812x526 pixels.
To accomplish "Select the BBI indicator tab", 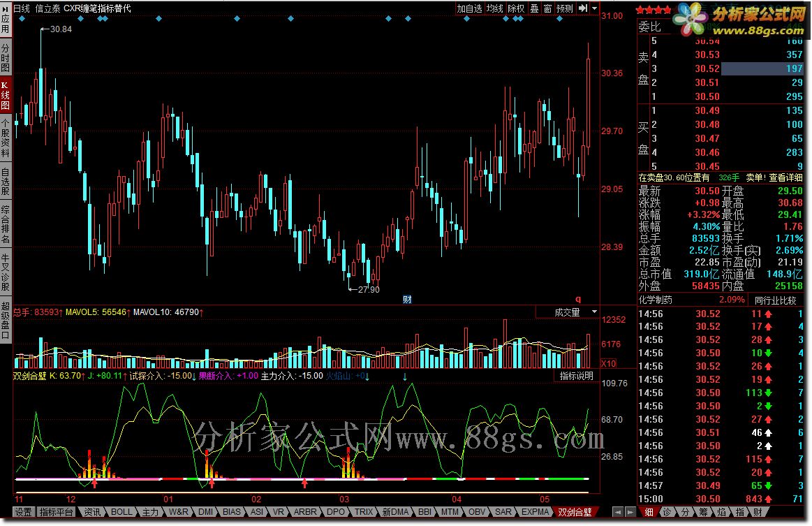I will point(425,512).
